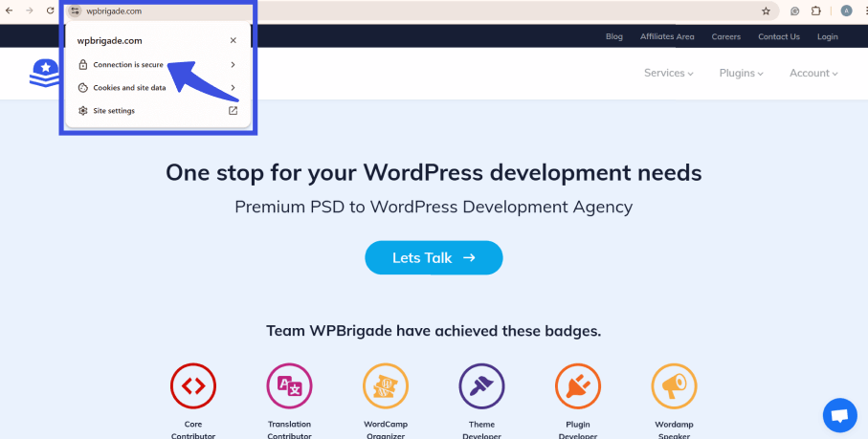Screen dimensions: 868x439
Task: Click the Premium PSD to WordPress subtitle
Action: tap(434, 207)
